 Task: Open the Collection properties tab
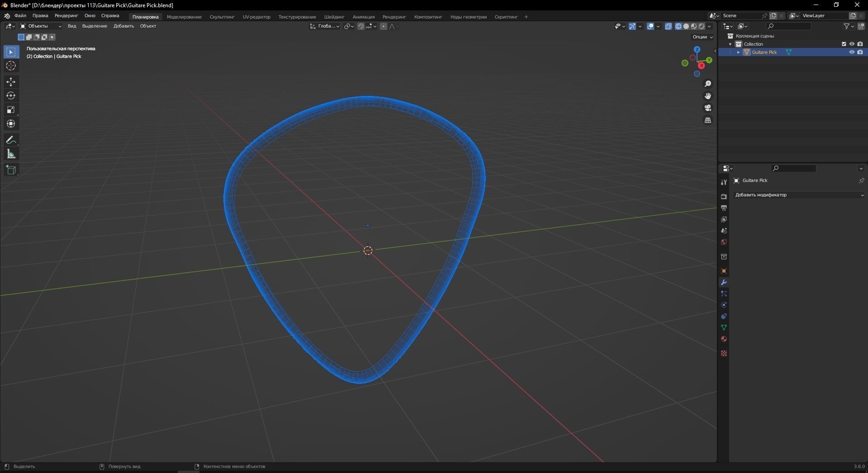[724, 257]
